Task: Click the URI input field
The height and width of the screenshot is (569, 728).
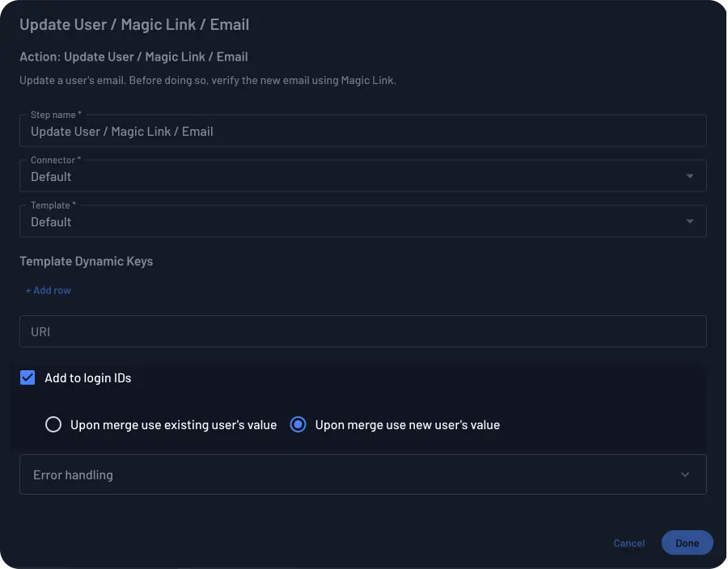Action: coord(362,331)
